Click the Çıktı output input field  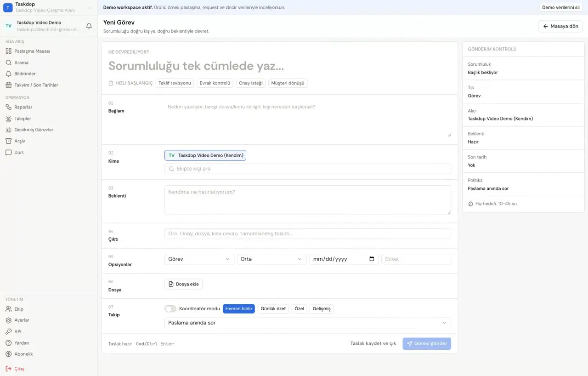coord(308,234)
